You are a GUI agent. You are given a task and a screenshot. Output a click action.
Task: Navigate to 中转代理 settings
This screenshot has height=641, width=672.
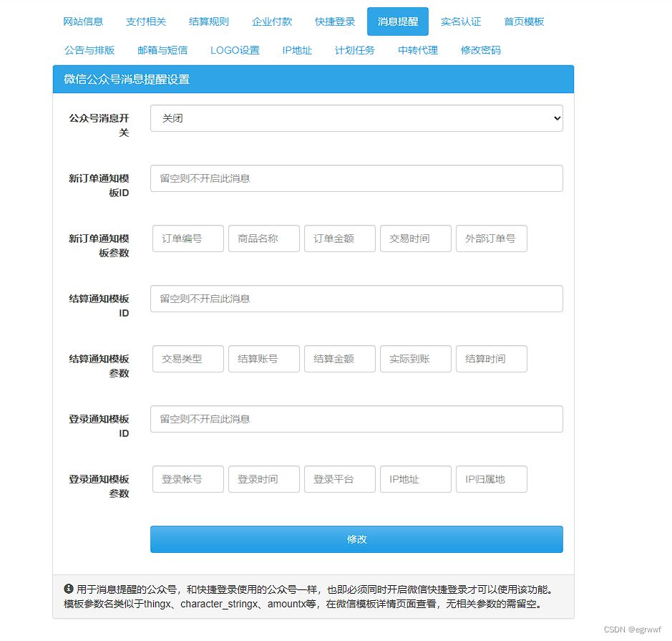point(417,50)
